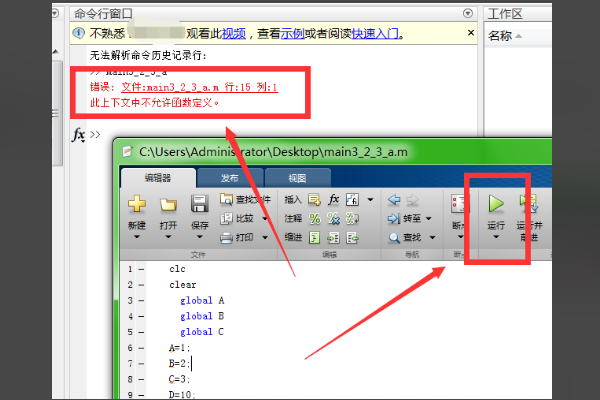
Task: Click the New file (新建) icon
Action: [137, 204]
